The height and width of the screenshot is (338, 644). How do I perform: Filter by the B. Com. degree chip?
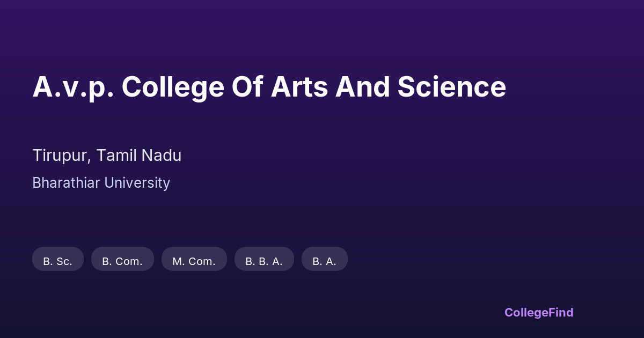[x=122, y=259]
